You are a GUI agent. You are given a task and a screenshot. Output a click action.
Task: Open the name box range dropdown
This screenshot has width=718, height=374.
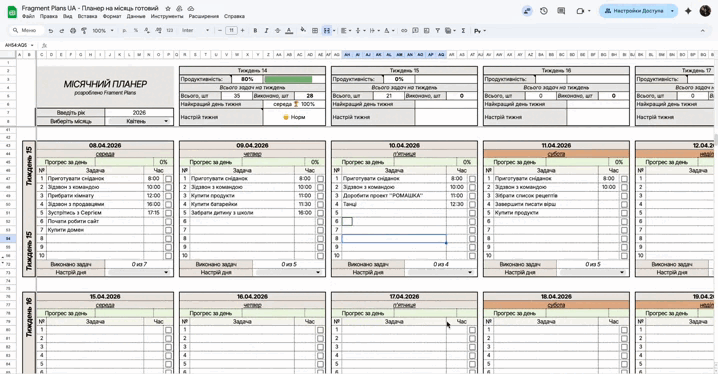tap(32, 45)
